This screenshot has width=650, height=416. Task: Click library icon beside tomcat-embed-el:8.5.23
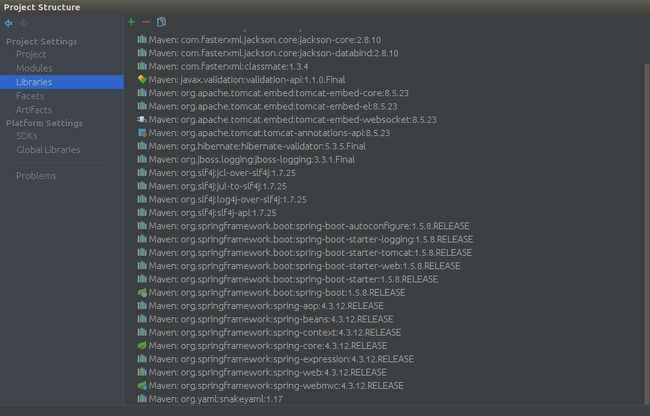tap(142, 106)
